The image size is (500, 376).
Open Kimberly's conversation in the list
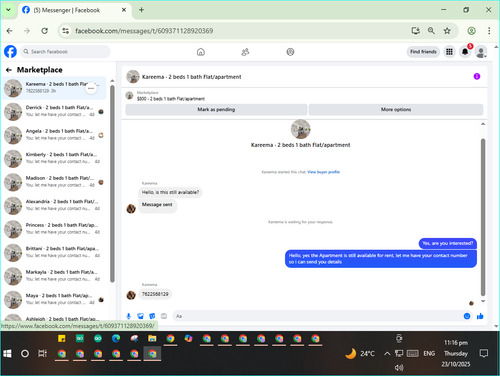tap(54, 158)
